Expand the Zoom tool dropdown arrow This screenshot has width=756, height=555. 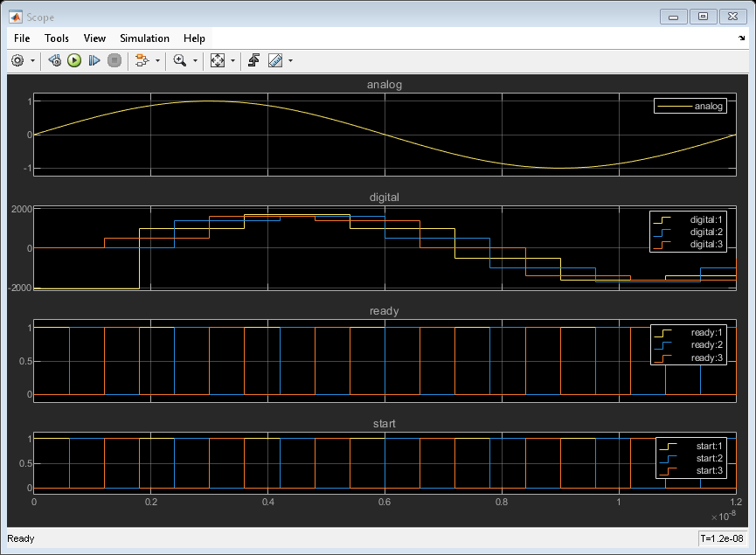pyautogui.click(x=194, y=61)
